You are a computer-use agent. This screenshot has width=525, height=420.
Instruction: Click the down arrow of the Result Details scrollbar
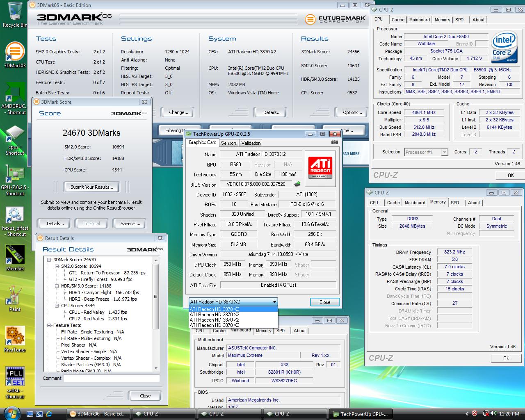click(155, 368)
